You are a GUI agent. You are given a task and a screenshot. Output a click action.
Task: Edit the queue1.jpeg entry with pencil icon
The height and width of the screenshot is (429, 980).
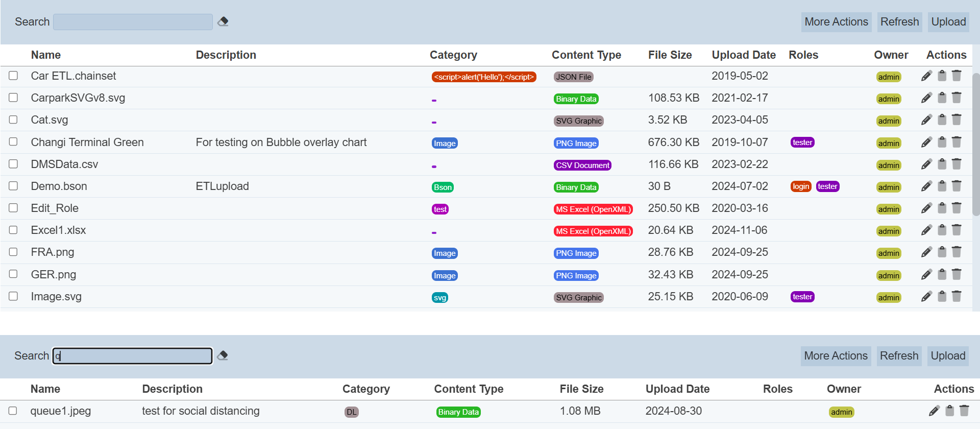pos(934,411)
